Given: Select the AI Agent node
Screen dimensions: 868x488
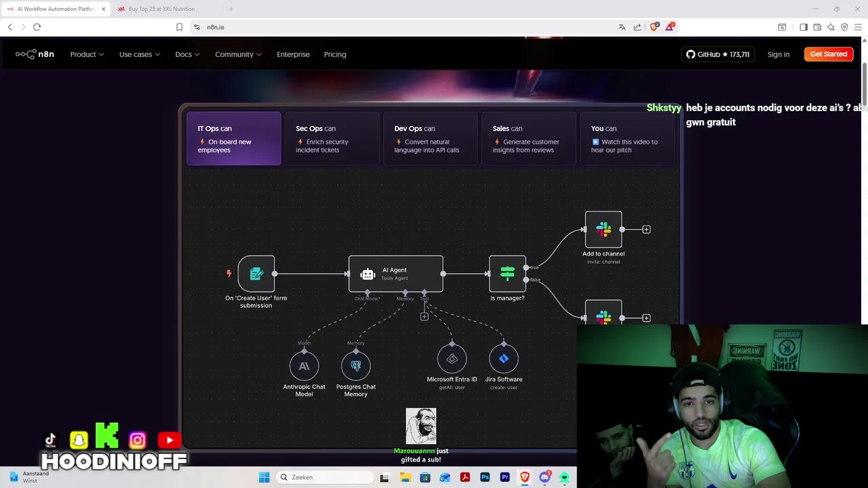Looking at the screenshot, I should 395,274.
